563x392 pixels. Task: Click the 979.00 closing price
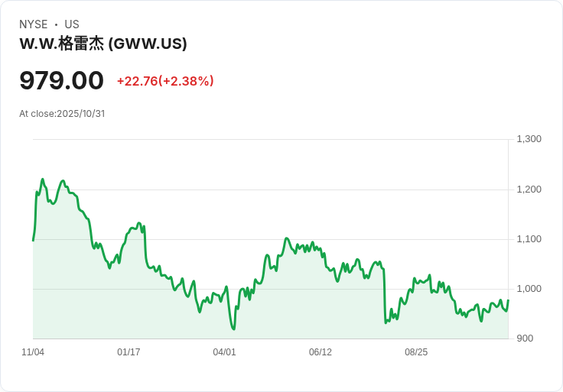[x=61, y=80]
